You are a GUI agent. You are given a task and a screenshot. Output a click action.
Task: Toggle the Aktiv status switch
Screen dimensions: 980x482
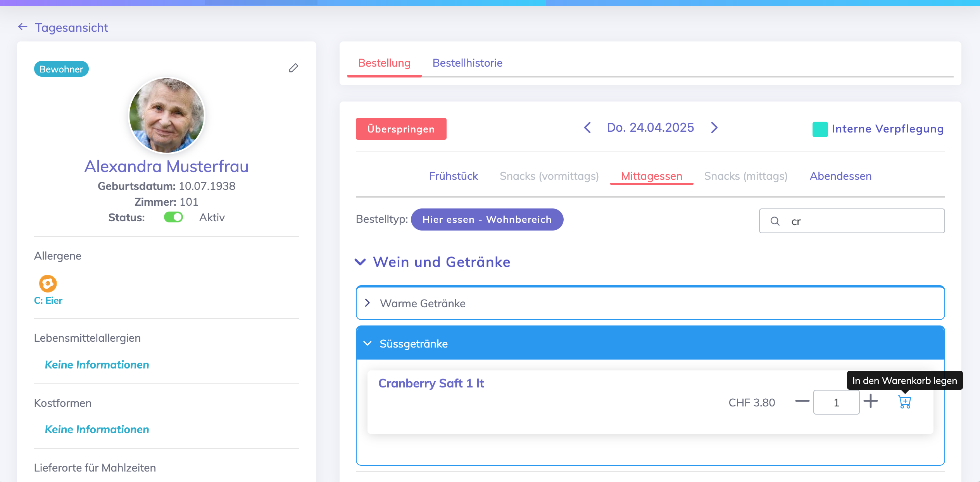pyautogui.click(x=173, y=217)
